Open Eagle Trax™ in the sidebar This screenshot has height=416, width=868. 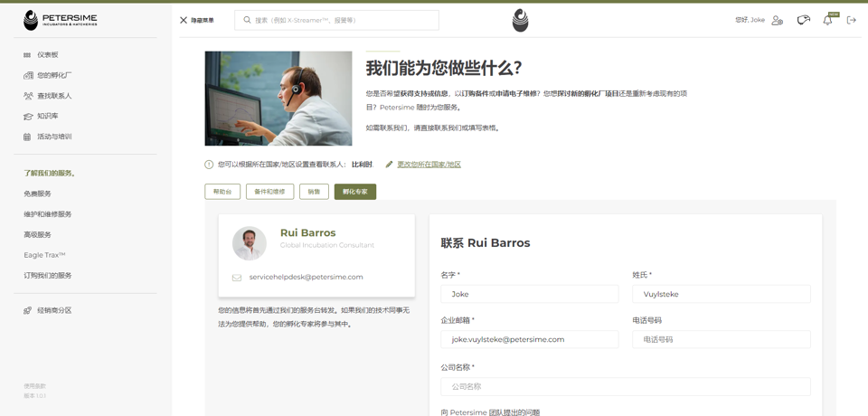click(44, 255)
